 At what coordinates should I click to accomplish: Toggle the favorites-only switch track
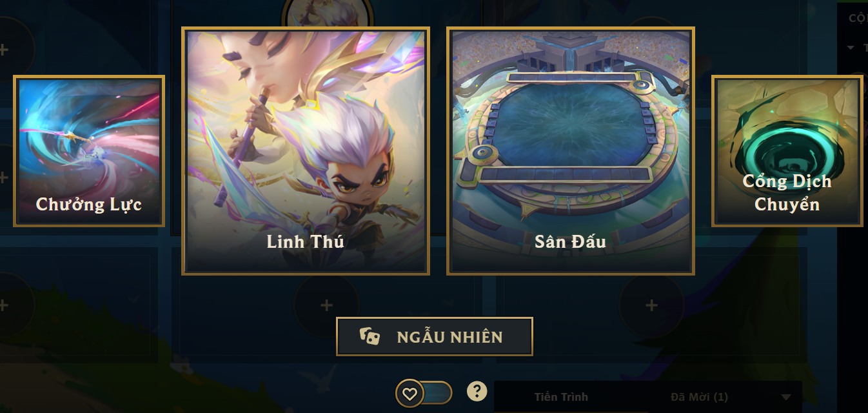424,393
